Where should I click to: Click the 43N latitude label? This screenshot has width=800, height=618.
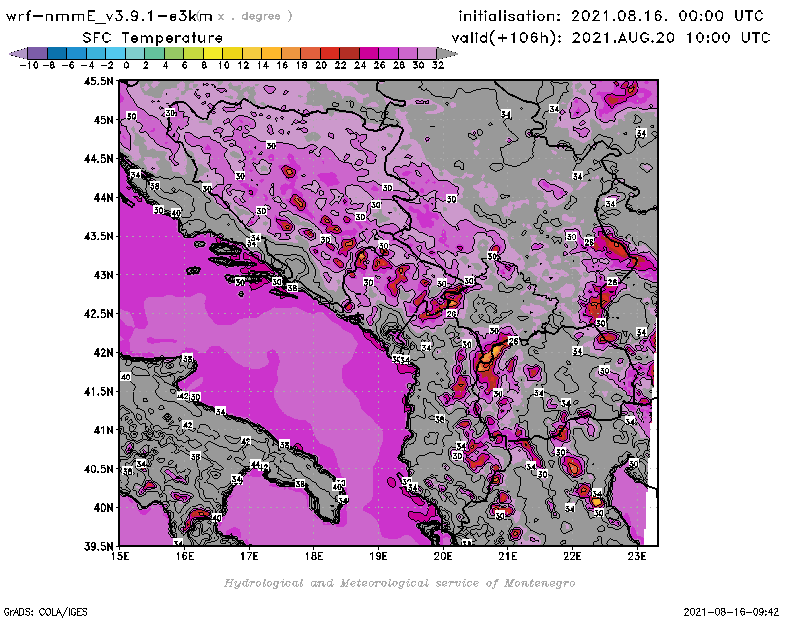point(103,275)
